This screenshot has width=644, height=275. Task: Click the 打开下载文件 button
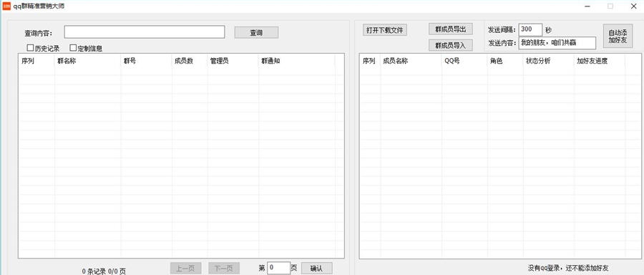coord(385,30)
